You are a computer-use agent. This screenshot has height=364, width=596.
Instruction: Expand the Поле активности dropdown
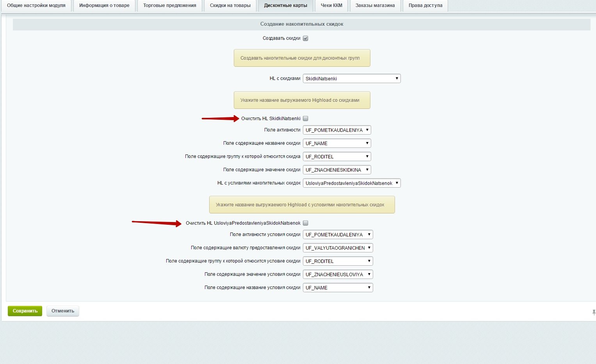point(336,130)
